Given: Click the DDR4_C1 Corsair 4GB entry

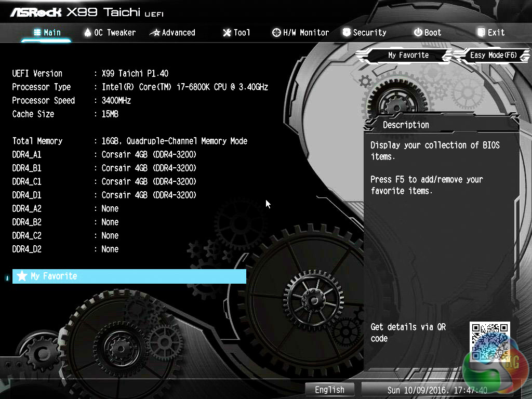Looking at the screenshot, I should click(149, 181).
